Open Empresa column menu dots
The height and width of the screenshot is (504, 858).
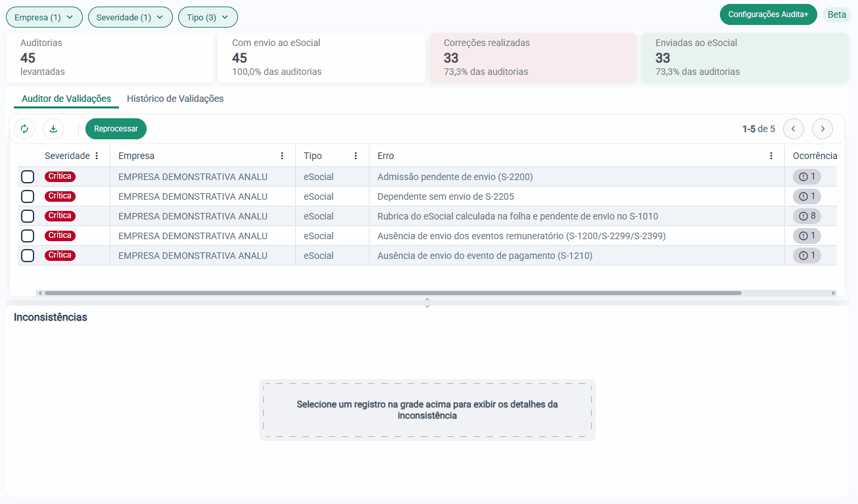point(282,156)
